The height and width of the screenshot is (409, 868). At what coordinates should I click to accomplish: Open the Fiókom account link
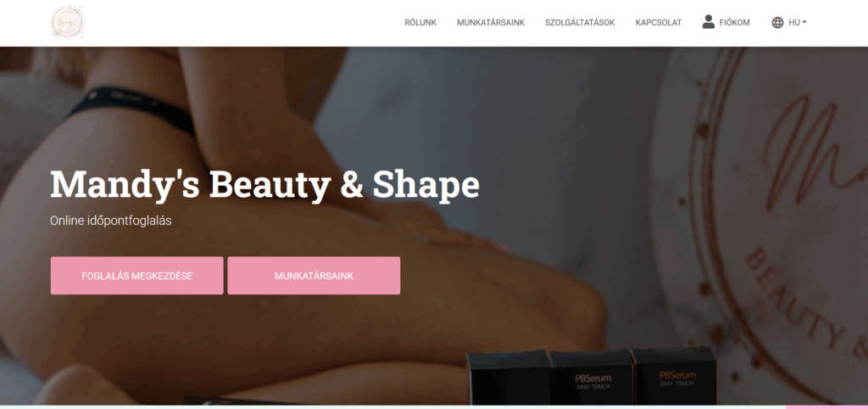tap(734, 23)
